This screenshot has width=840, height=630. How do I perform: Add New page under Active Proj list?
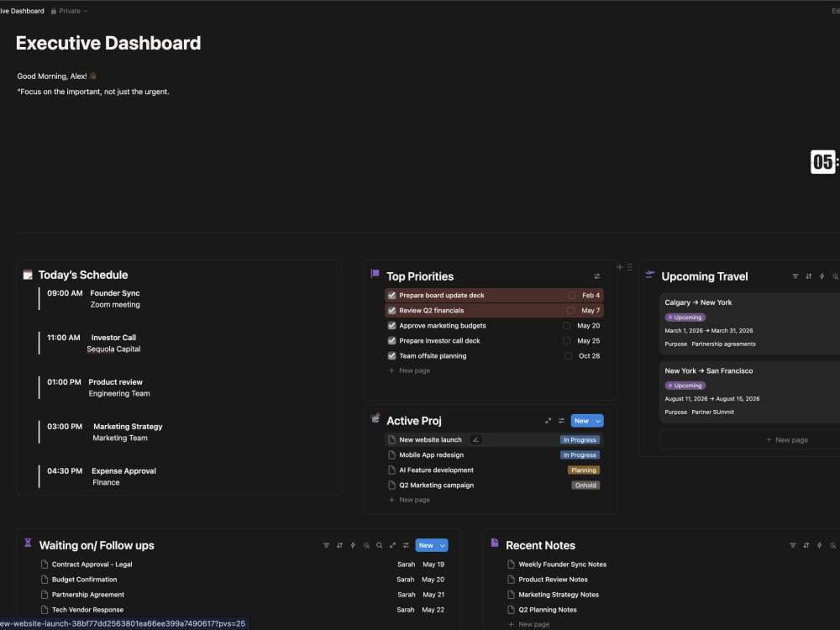409,500
